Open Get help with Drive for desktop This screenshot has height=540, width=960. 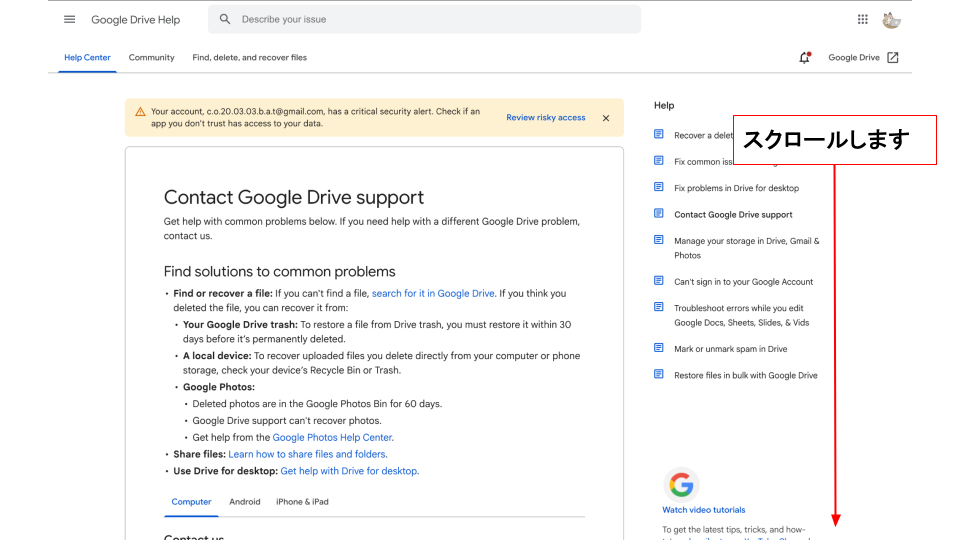coord(349,471)
